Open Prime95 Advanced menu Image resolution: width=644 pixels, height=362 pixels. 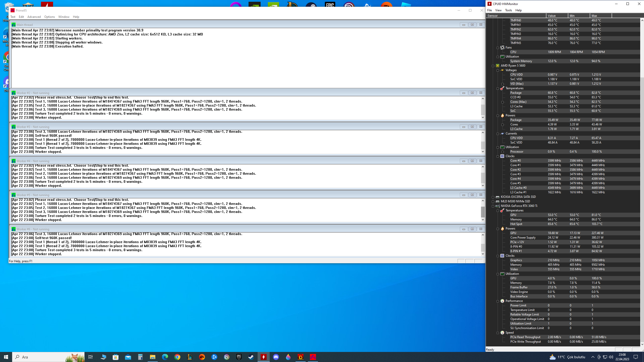pyautogui.click(x=34, y=17)
